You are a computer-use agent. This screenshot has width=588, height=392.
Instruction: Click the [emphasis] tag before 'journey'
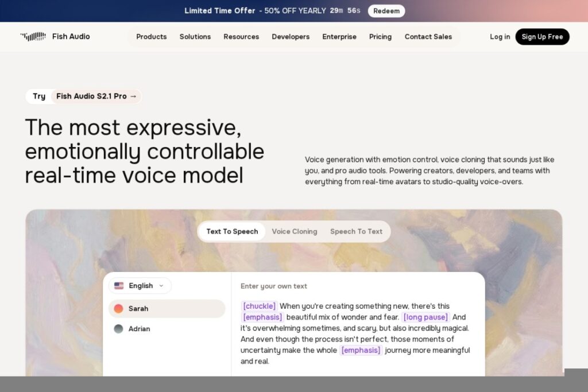pos(361,351)
